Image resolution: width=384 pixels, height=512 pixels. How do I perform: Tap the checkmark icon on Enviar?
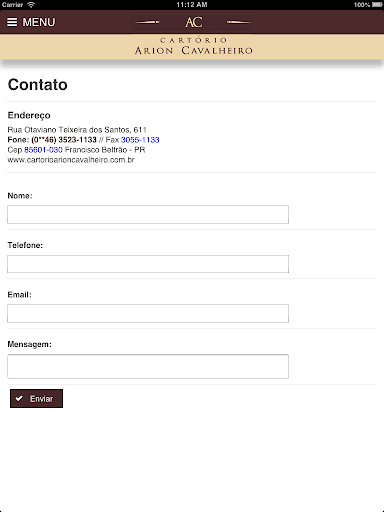[19, 398]
